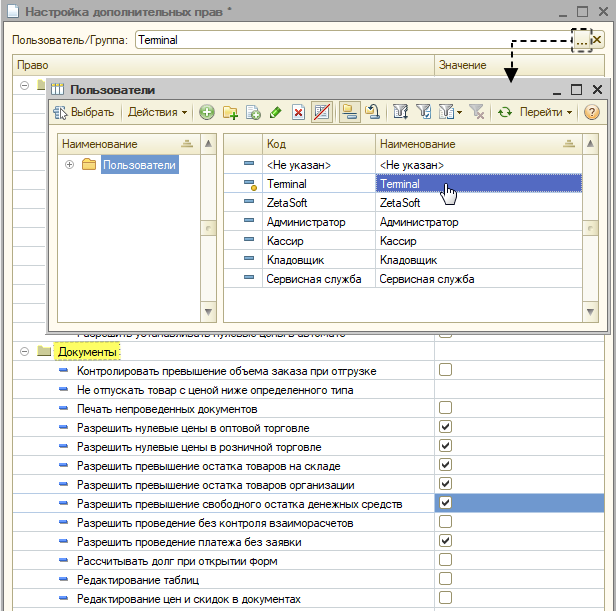
Task: Uncheck Разрешить превышение свободного остатка денежных средств
Action: click(x=445, y=503)
